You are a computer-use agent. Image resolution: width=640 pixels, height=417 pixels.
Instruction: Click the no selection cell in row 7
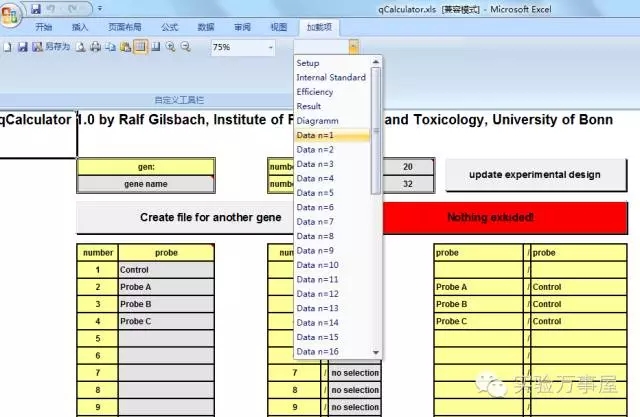tap(355, 373)
